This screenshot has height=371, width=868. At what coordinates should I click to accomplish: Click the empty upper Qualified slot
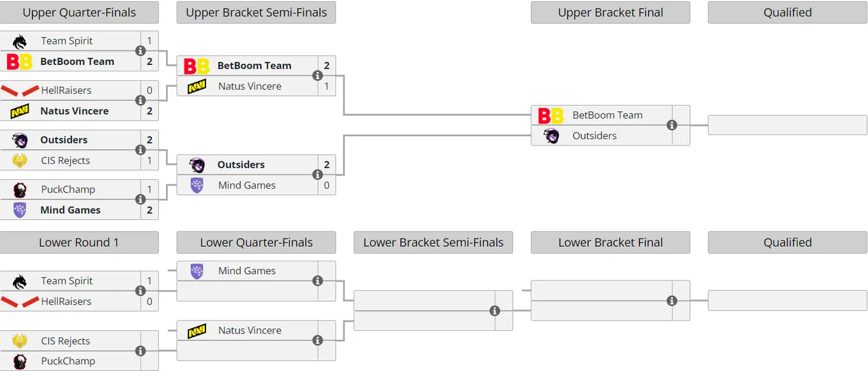pos(788,126)
